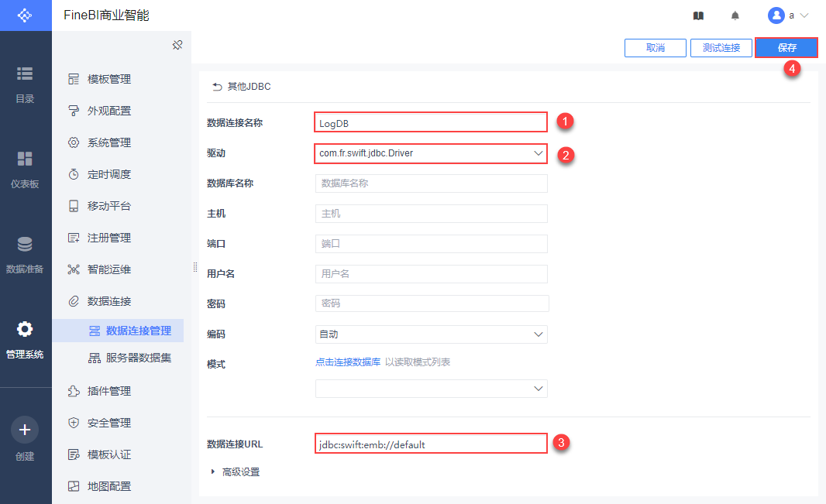Open the notifications bell

point(735,15)
